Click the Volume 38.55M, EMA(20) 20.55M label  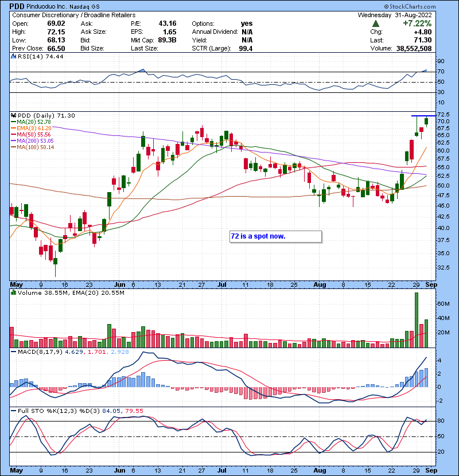click(71, 292)
